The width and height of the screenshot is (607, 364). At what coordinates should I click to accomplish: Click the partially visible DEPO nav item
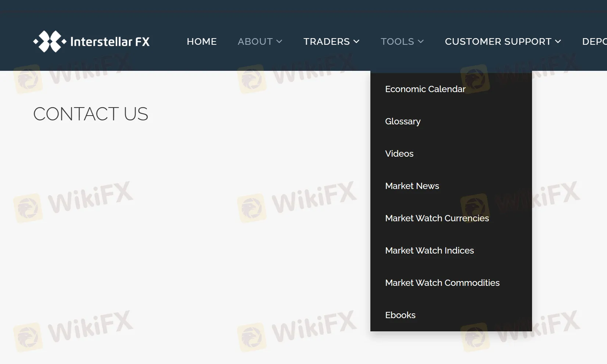click(594, 41)
